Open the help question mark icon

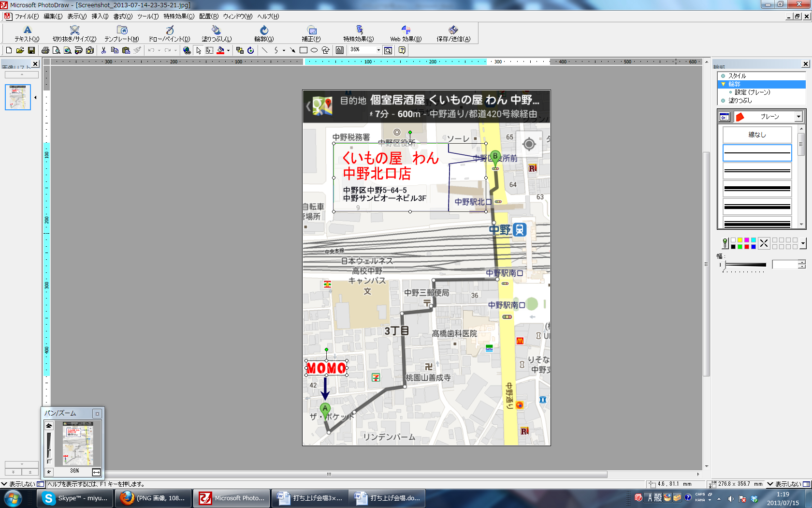402,50
